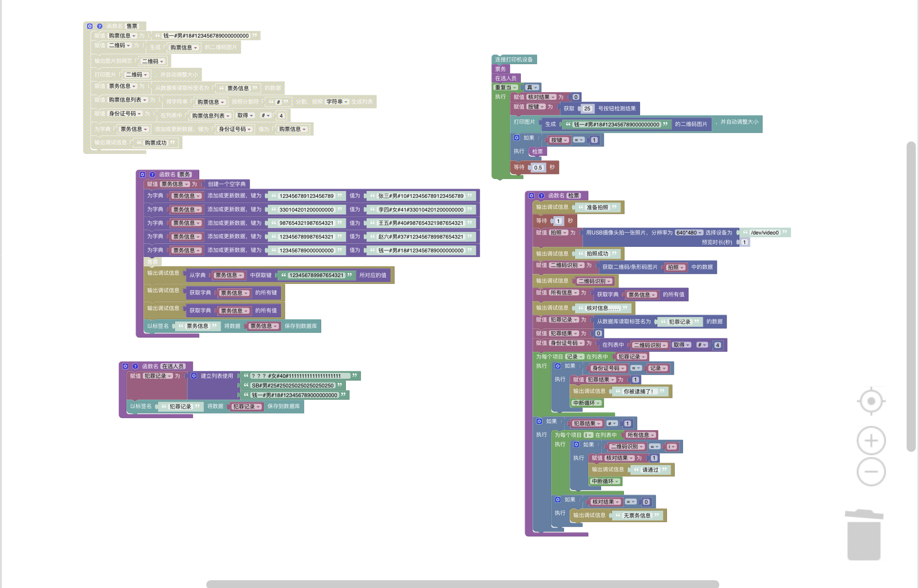The image size is (919, 588).
Task: Show help for 售票 function
Action: [x=99, y=26]
